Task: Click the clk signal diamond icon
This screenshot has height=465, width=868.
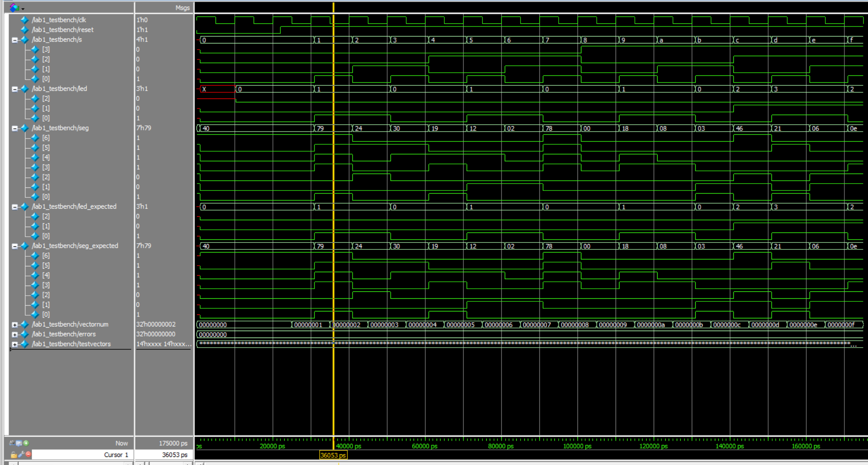Action: coord(25,20)
